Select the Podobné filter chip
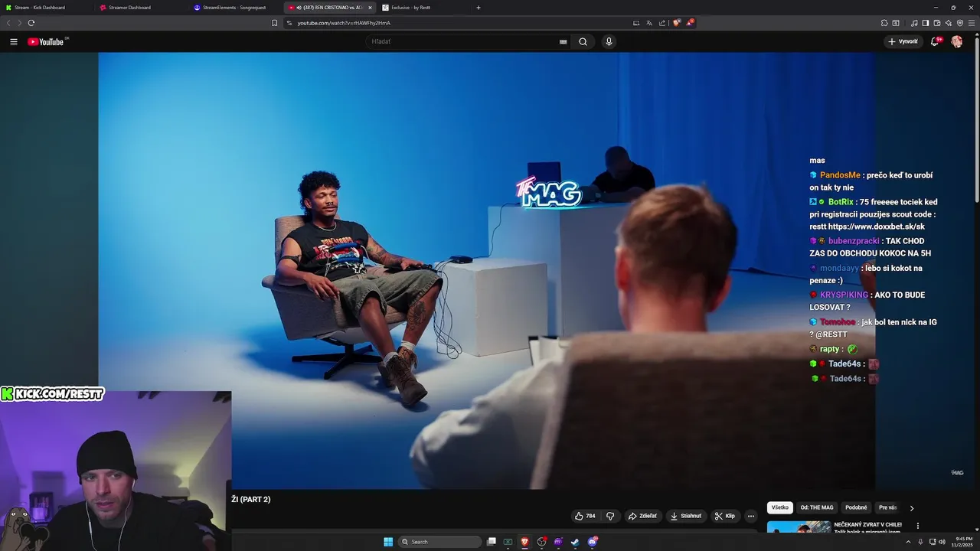 click(x=856, y=507)
